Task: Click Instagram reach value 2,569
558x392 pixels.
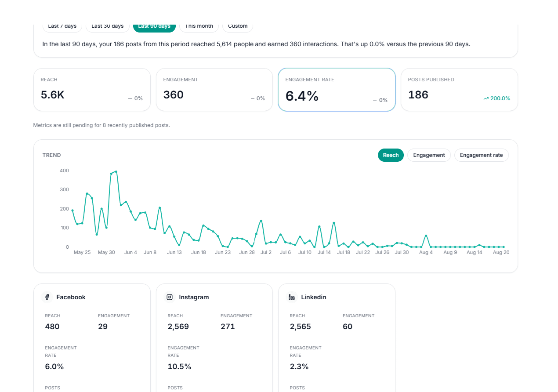Action: [x=178, y=327]
